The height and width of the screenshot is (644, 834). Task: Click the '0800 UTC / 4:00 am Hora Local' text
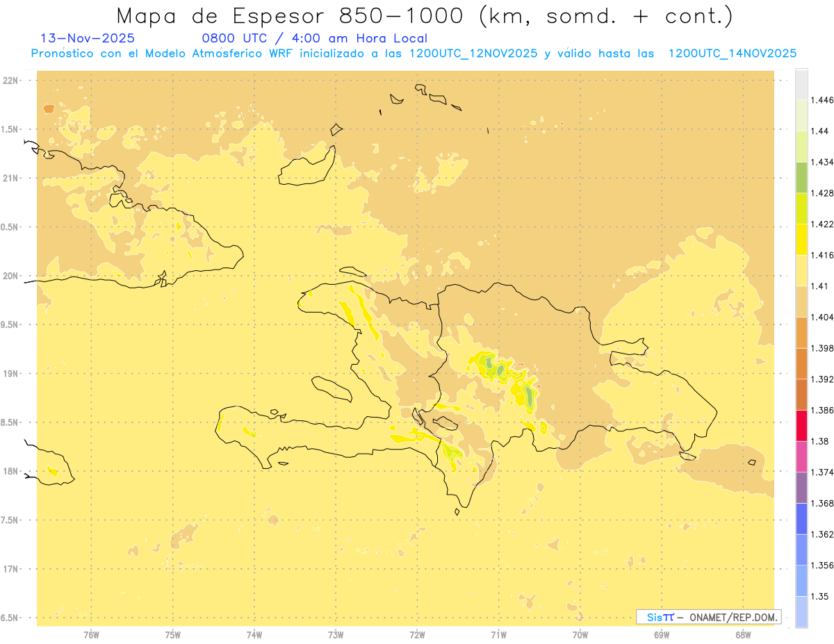314,39
